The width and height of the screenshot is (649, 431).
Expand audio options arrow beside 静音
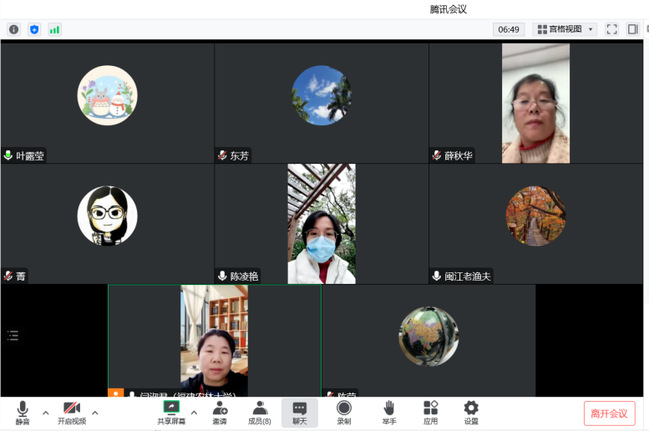(x=45, y=411)
